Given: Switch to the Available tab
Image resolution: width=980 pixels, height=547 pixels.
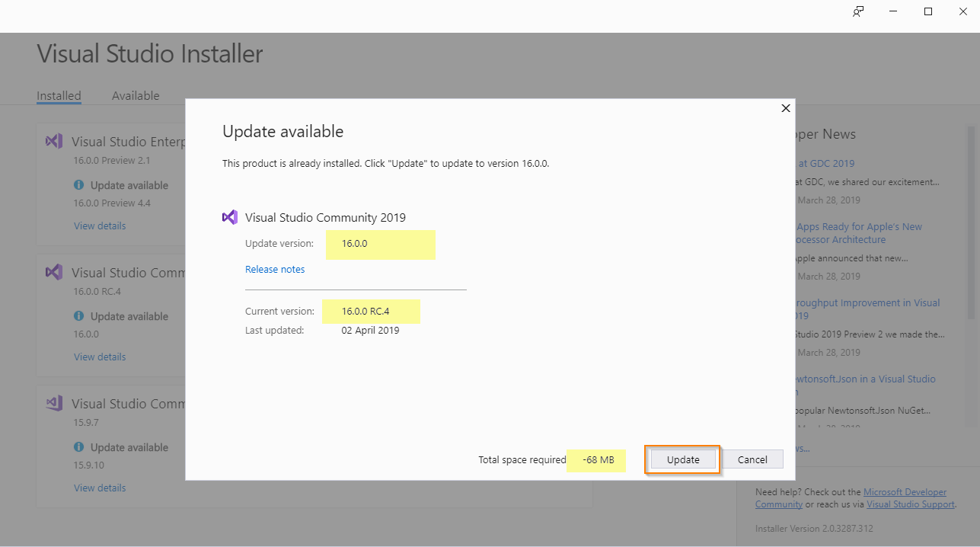Looking at the screenshot, I should pos(136,96).
